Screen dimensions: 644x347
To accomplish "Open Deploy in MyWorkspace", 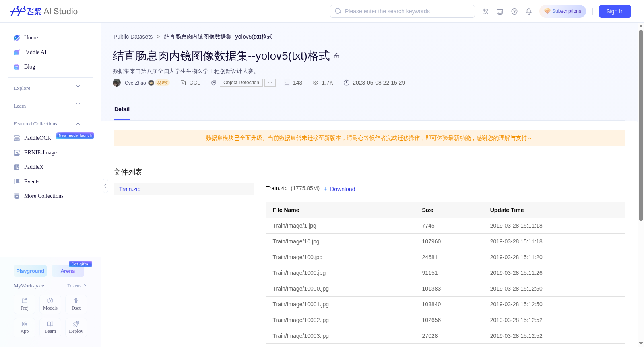I will point(76,328).
